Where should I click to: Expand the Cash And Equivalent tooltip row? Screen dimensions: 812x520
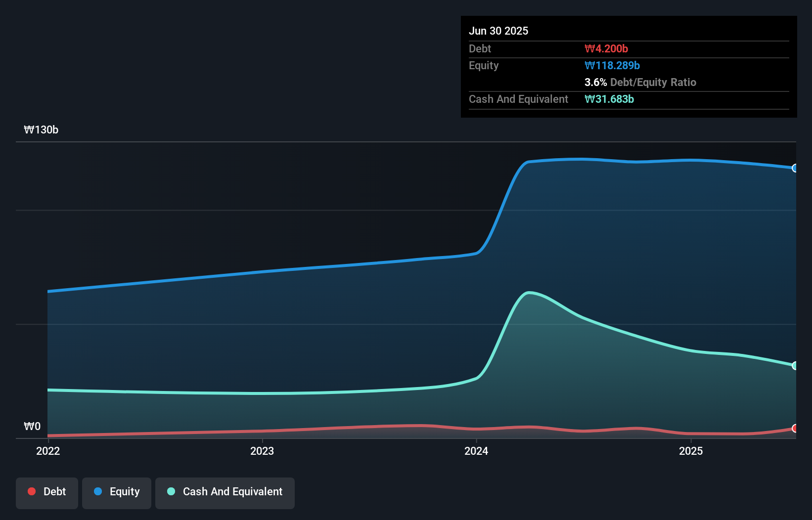518,99
